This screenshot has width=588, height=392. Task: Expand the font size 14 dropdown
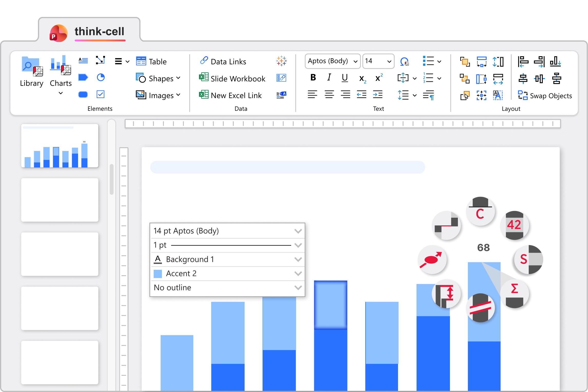click(389, 61)
